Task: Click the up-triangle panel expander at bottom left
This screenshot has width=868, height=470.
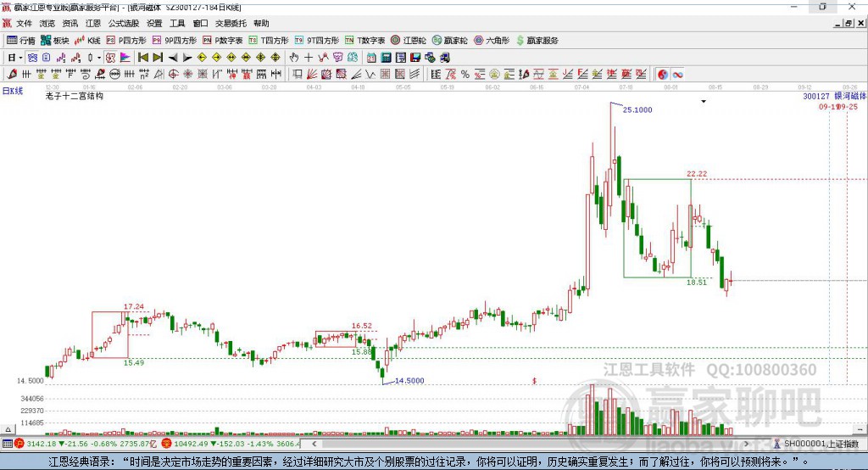Action: (8, 429)
